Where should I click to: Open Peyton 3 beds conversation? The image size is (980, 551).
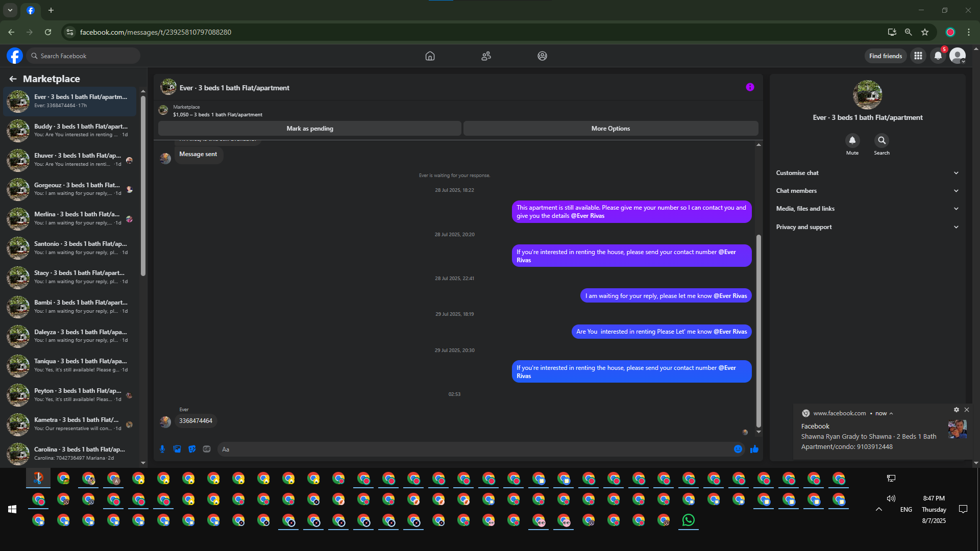pyautogui.click(x=70, y=395)
